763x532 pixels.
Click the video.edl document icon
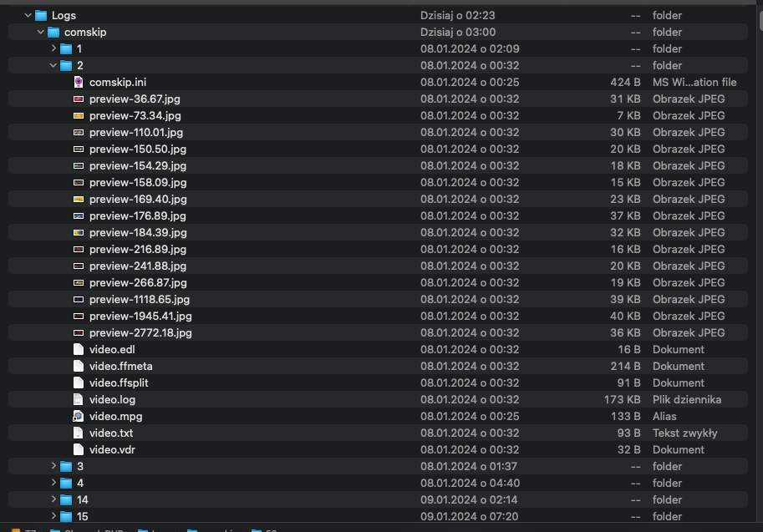tap(79, 349)
